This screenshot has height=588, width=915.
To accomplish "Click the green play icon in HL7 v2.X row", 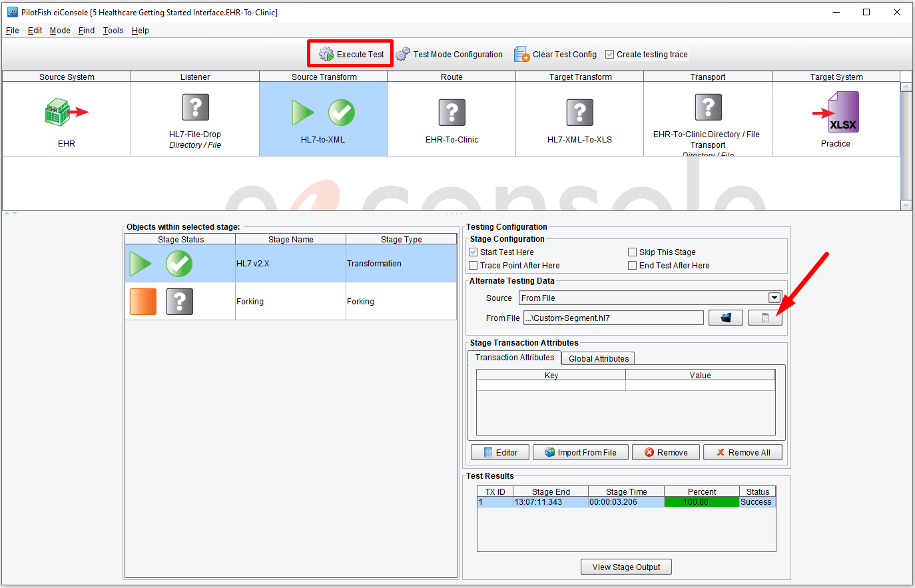I will 141,264.
